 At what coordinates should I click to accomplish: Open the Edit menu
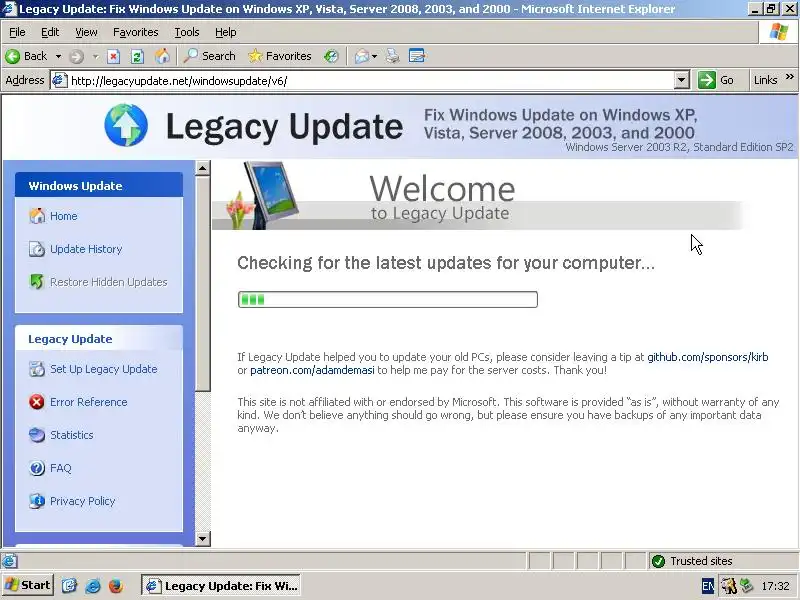[49, 32]
